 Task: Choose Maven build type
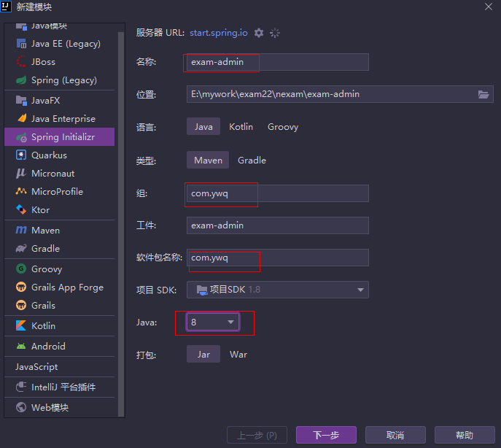pos(208,160)
